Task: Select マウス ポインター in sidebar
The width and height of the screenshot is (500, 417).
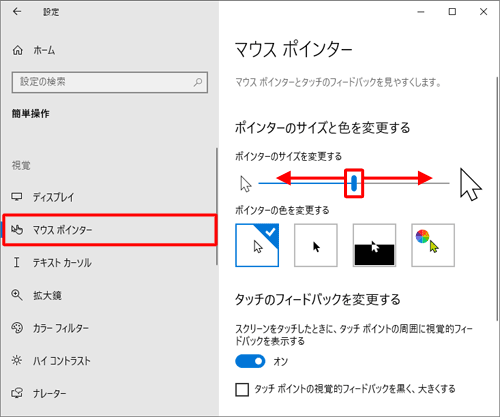Action: [x=110, y=230]
